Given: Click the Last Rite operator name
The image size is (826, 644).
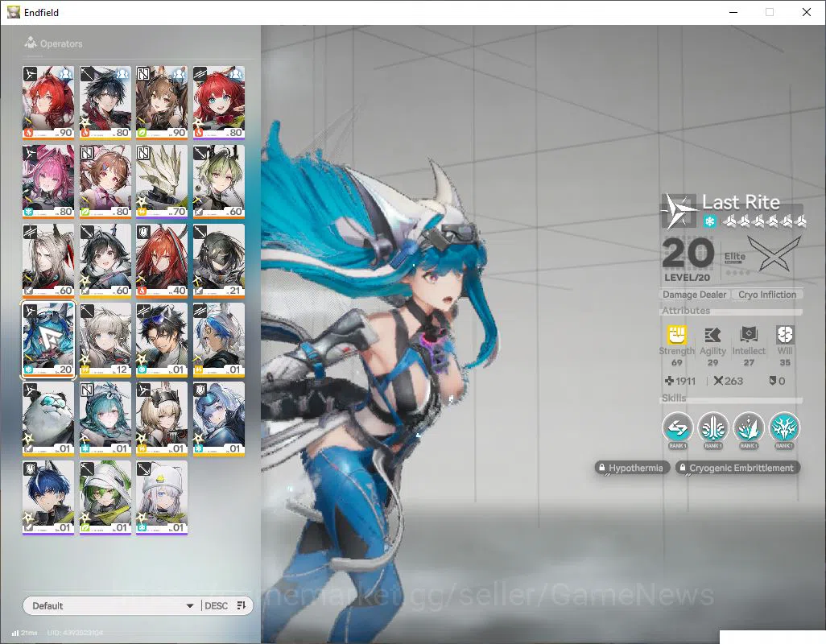Looking at the screenshot, I should click(741, 202).
